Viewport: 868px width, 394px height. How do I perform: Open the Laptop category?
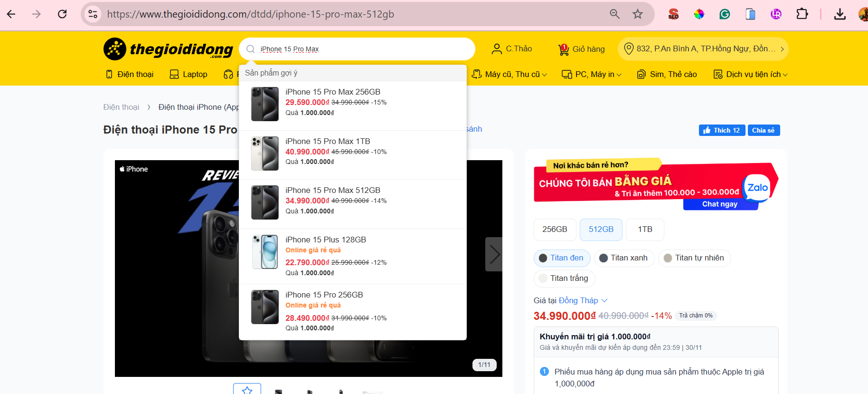pyautogui.click(x=189, y=75)
